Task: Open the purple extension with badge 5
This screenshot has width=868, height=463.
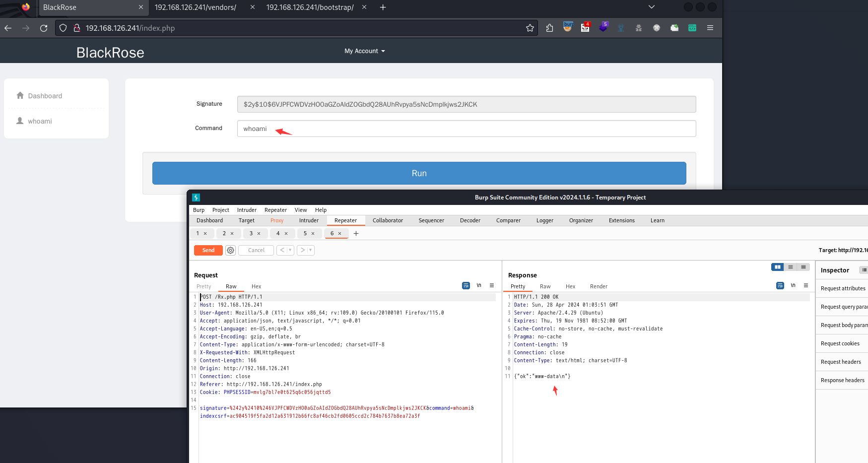Action: click(x=603, y=27)
